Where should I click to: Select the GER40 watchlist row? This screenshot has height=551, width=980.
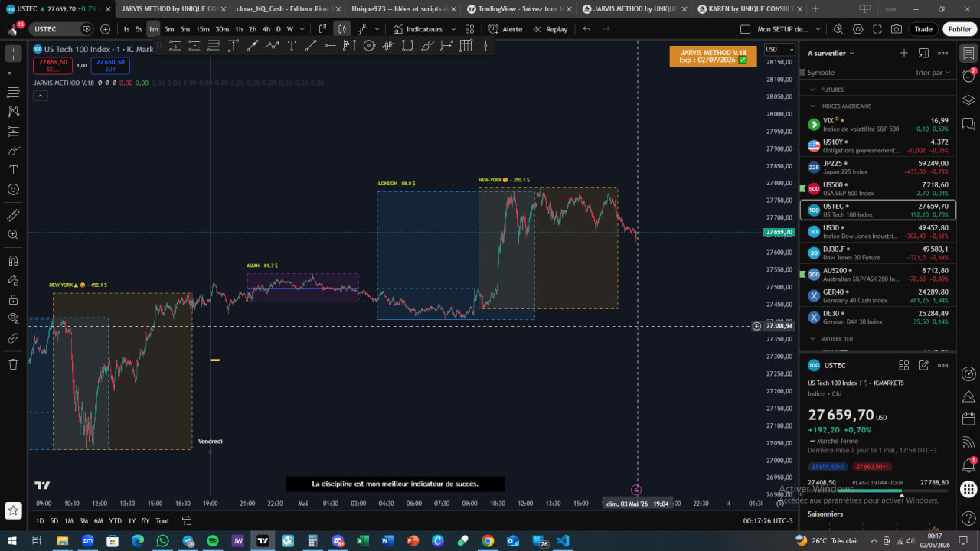pyautogui.click(x=877, y=295)
